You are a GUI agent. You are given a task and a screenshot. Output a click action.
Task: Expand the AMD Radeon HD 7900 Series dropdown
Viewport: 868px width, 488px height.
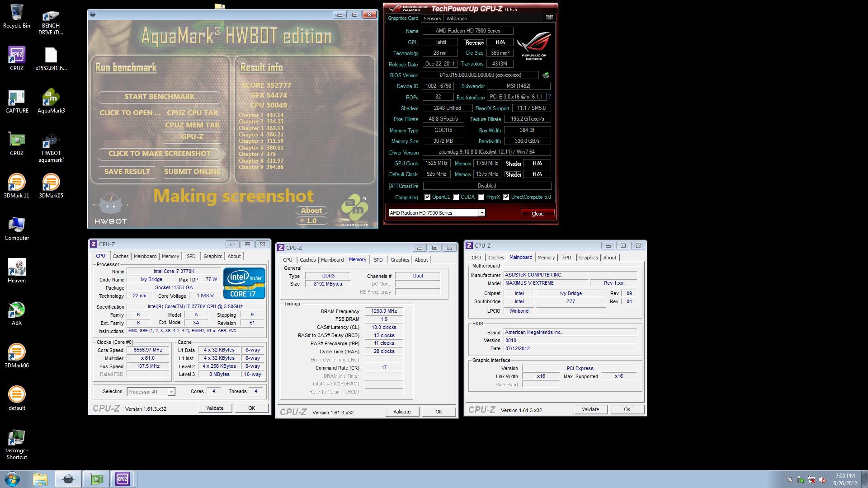[482, 213]
